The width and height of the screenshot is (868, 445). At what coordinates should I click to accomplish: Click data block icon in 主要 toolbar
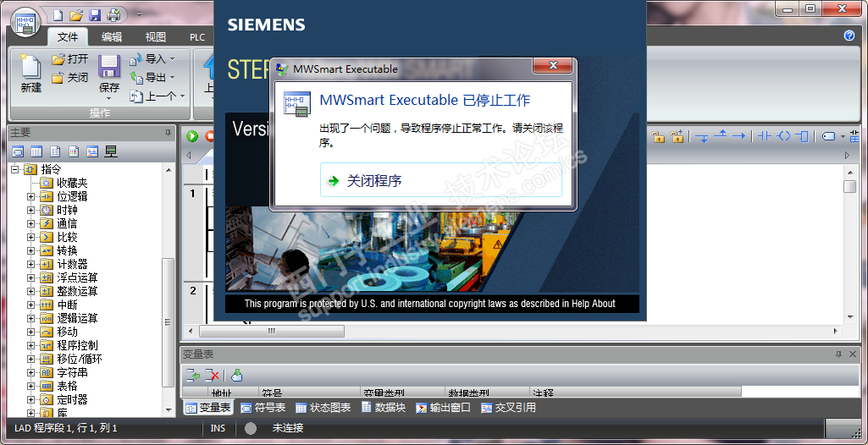[55, 151]
